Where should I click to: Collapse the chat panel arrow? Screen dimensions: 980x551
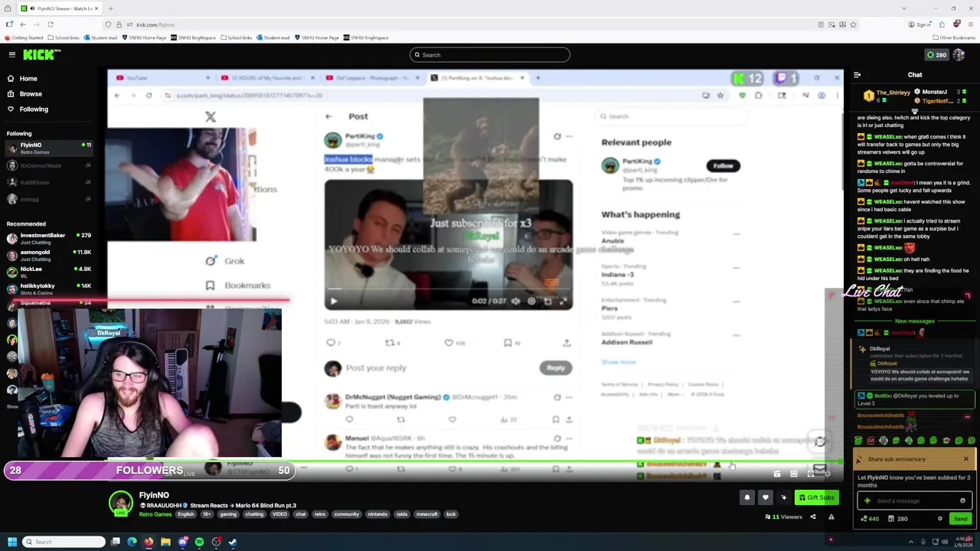point(857,74)
